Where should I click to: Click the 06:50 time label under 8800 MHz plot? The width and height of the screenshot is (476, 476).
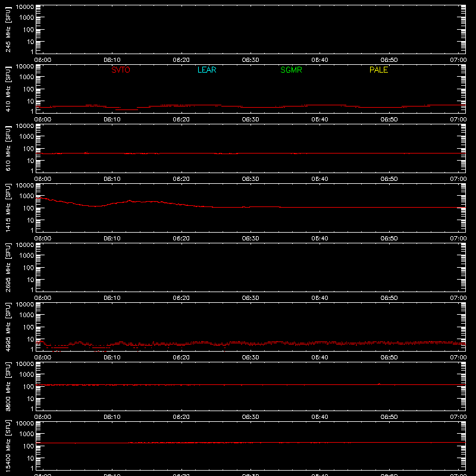(389, 417)
